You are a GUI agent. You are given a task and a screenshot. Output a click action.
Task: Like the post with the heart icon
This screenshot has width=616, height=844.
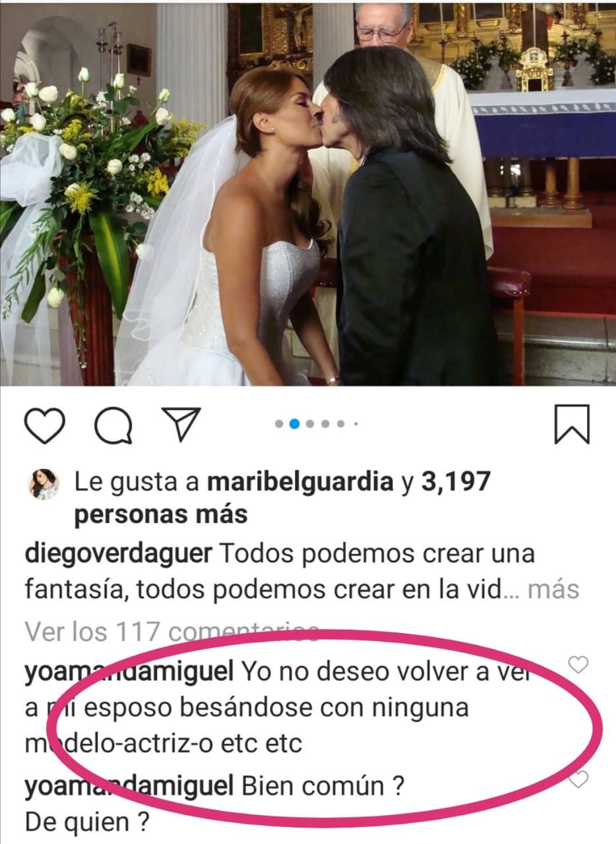[45, 426]
